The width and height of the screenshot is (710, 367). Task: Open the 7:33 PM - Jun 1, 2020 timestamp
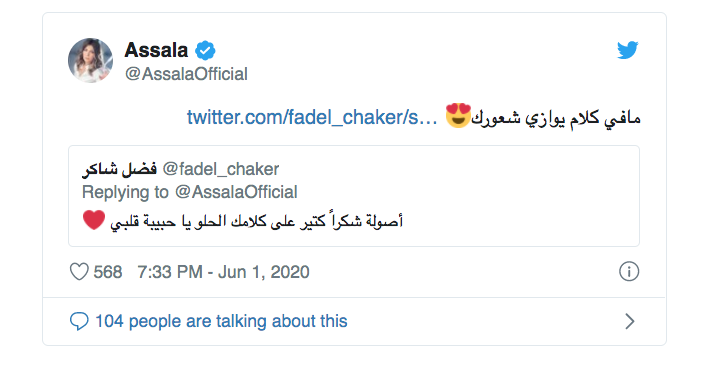(x=223, y=272)
